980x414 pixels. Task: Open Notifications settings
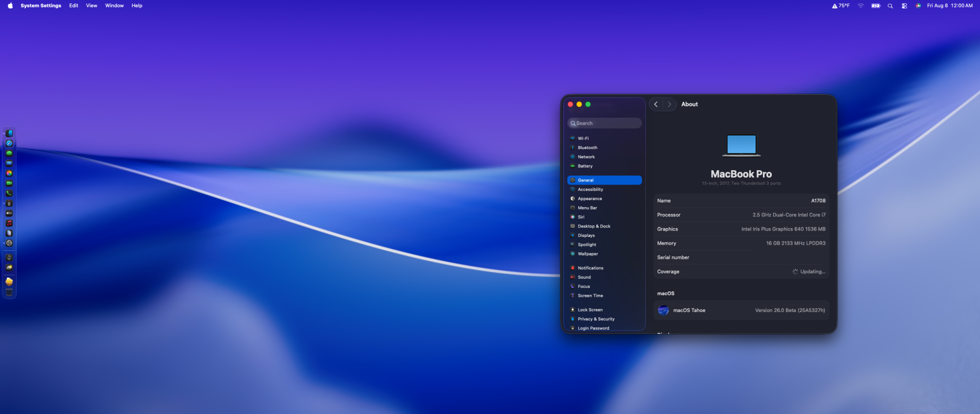point(605,268)
